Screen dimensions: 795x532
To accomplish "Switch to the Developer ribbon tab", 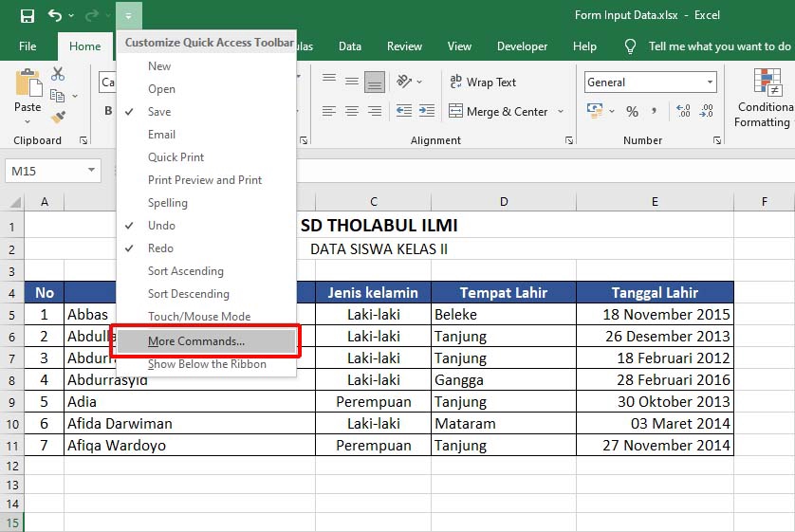I will click(x=522, y=46).
